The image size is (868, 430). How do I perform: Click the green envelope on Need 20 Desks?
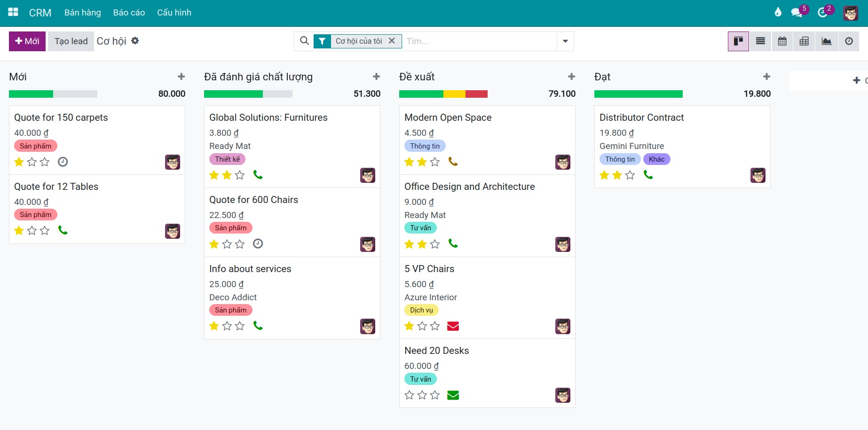point(453,395)
